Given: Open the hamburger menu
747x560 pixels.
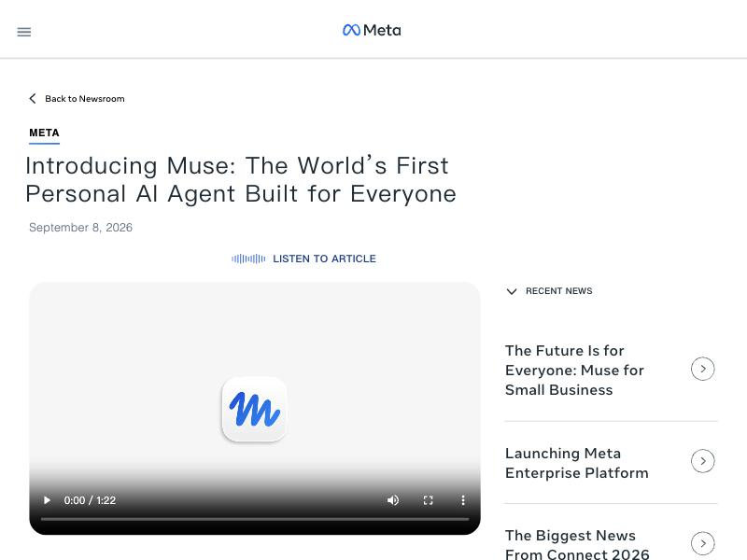Looking at the screenshot, I should point(24,32).
